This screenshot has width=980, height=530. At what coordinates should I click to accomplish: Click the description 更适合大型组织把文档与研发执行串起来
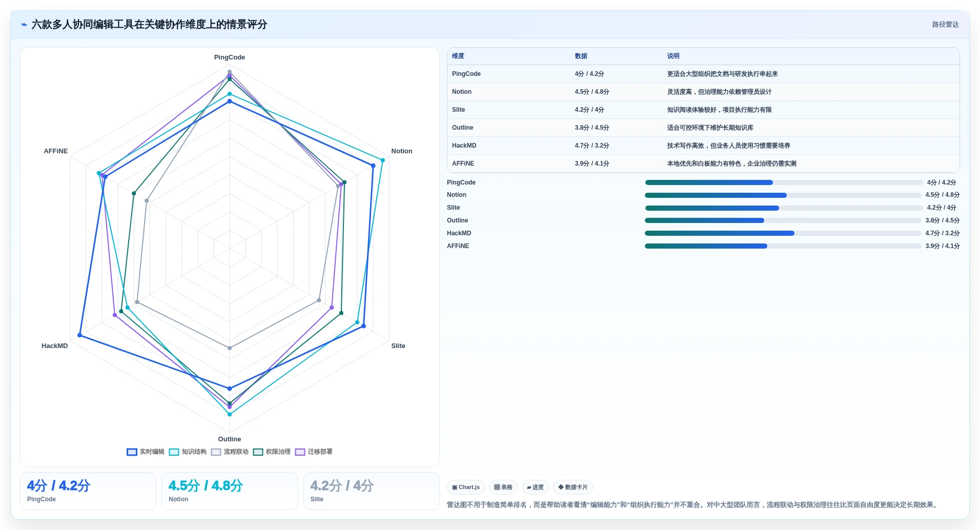722,74
